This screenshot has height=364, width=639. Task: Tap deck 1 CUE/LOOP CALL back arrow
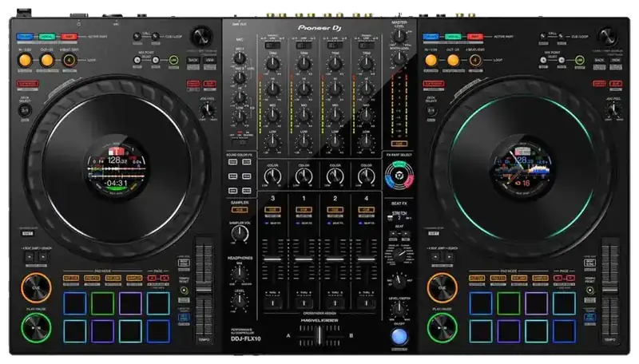137,37
